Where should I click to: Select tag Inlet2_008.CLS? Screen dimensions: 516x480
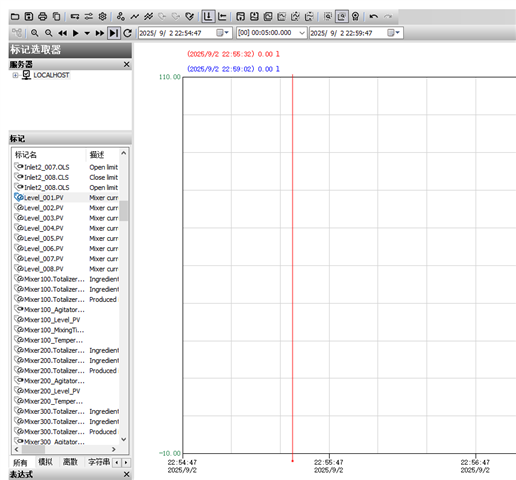coord(46,177)
